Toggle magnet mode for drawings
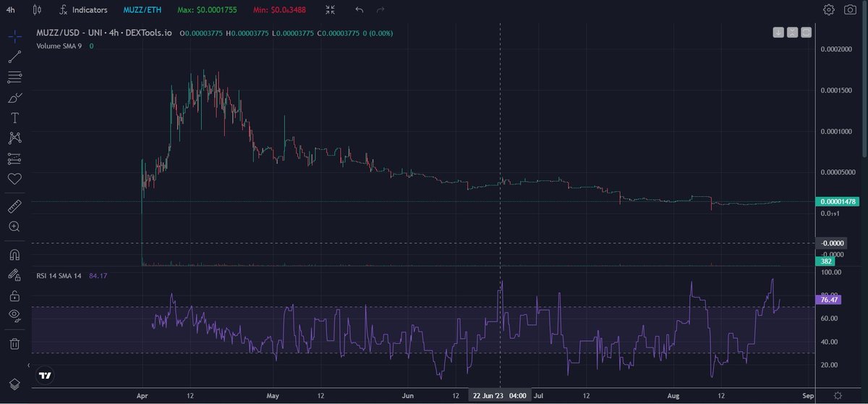 click(14, 255)
